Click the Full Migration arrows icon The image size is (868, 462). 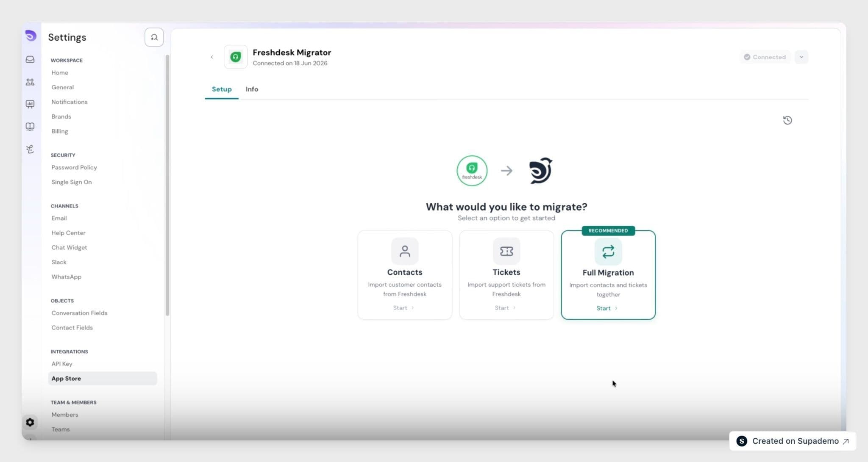click(x=608, y=252)
